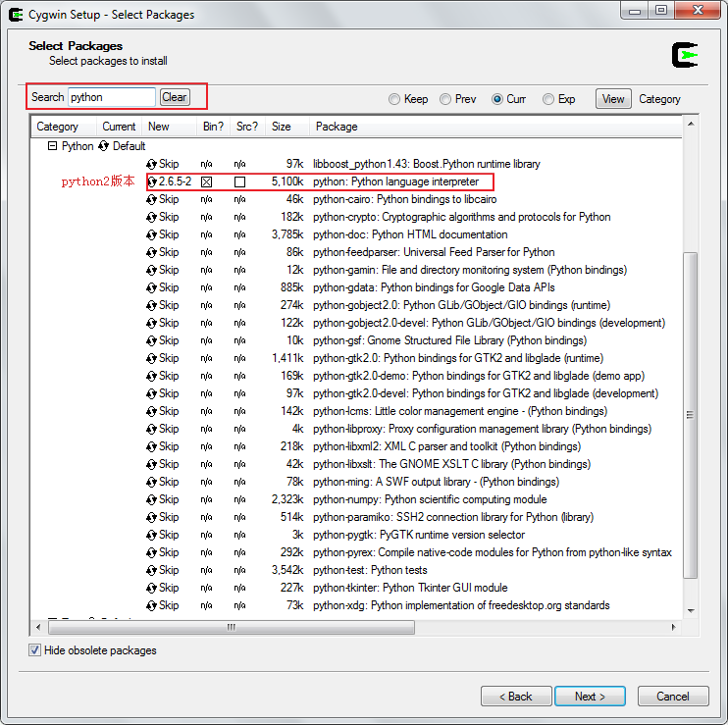Click the Src? column header
The image size is (728, 725).
click(x=247, y=127)
